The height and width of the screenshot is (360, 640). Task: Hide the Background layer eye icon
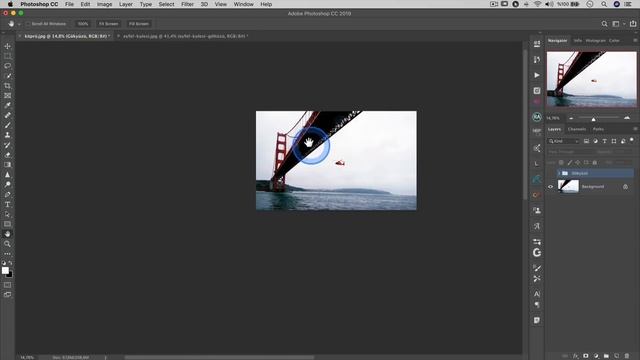click(x=550, y=187)
